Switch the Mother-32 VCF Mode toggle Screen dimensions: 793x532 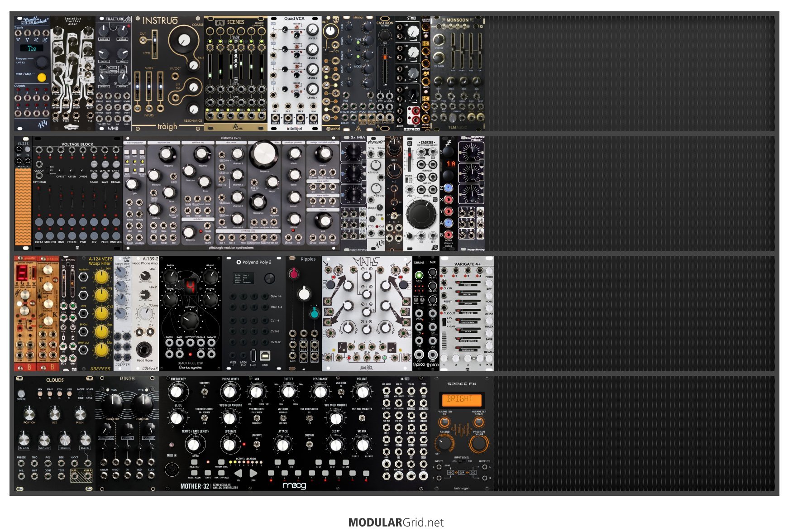pyautogui.click(x=283, y=417)
